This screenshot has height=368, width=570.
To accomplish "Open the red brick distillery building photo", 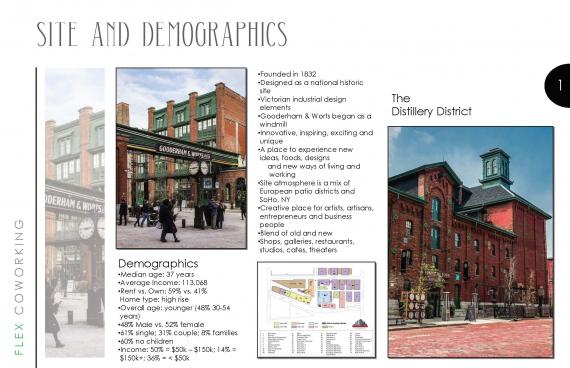I will click(471, 242).
